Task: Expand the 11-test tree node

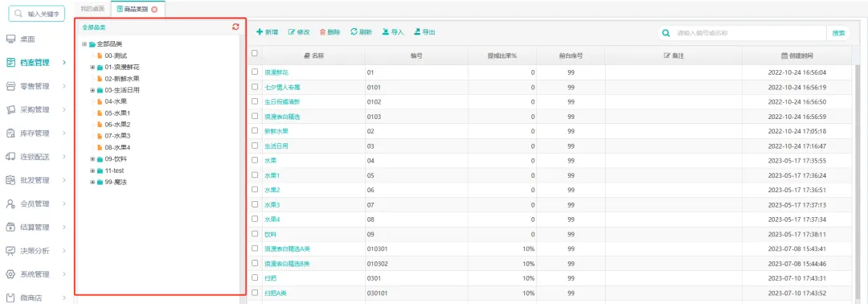Action: [92, 170]
